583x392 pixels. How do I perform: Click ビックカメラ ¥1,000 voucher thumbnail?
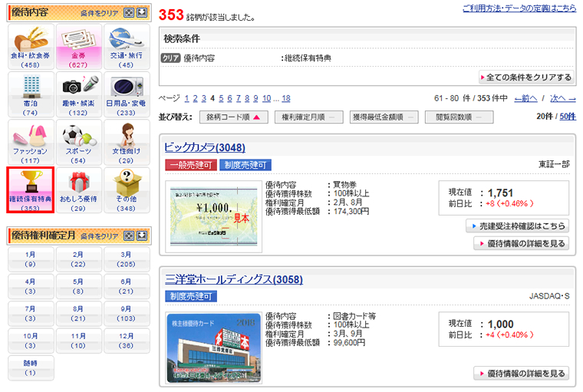[214, 217]
